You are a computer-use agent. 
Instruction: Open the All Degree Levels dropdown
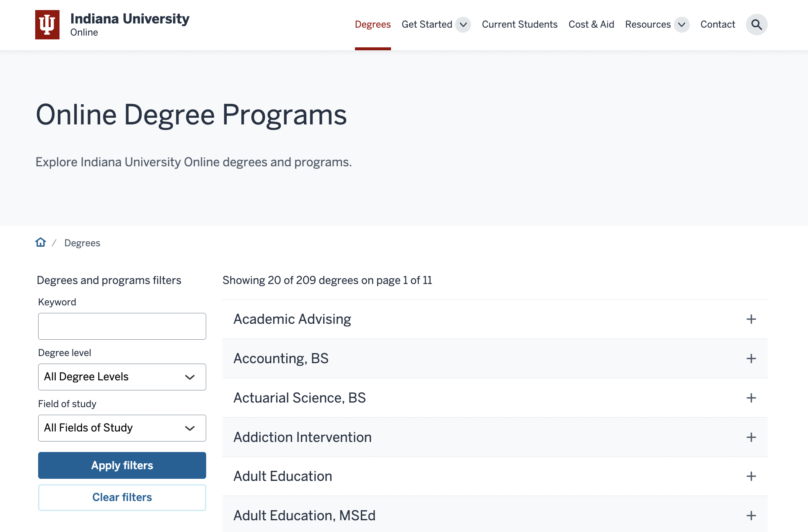point(122,377)
